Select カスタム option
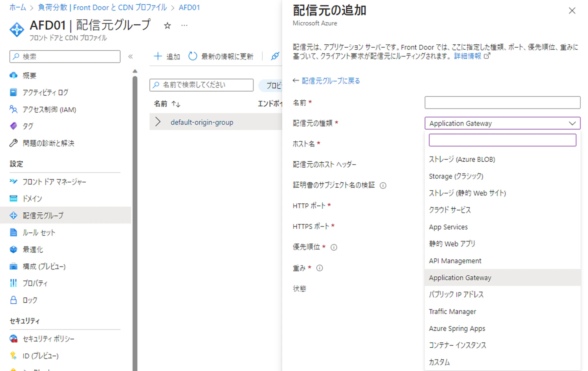 click(503, 362)
